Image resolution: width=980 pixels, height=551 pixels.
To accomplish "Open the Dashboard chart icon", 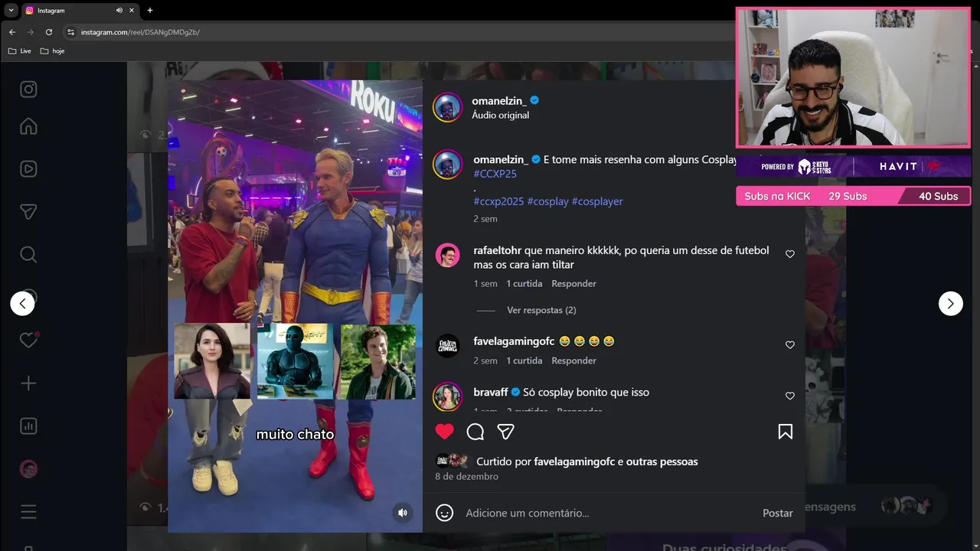I will click(28, 426).
